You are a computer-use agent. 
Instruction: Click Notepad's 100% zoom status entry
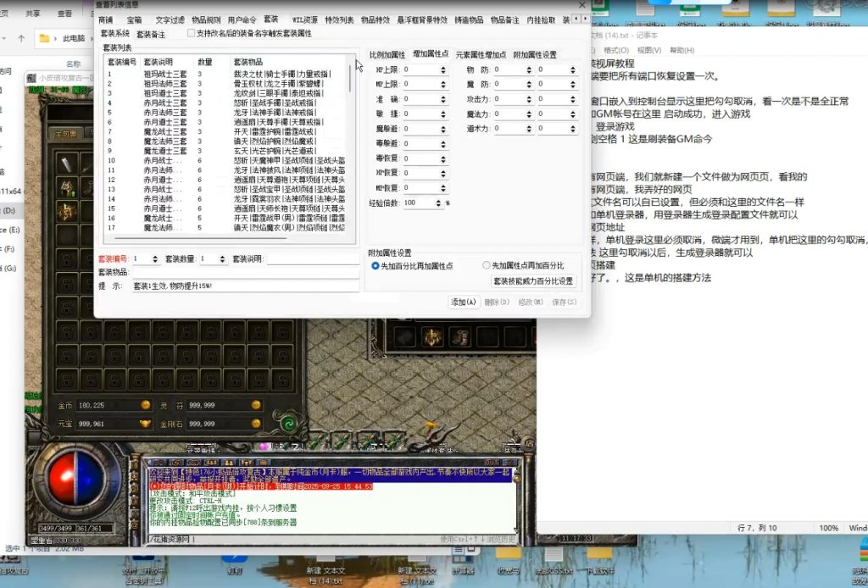pos(829,528)
